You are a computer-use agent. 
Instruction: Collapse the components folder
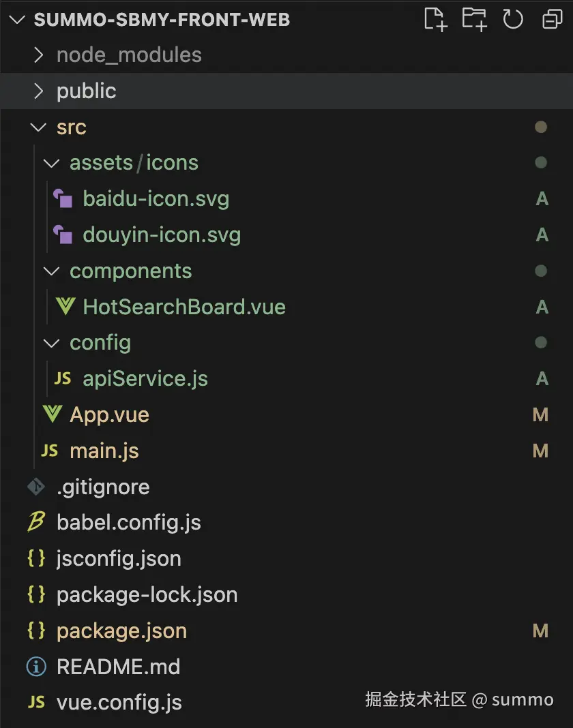click(52, 271)
